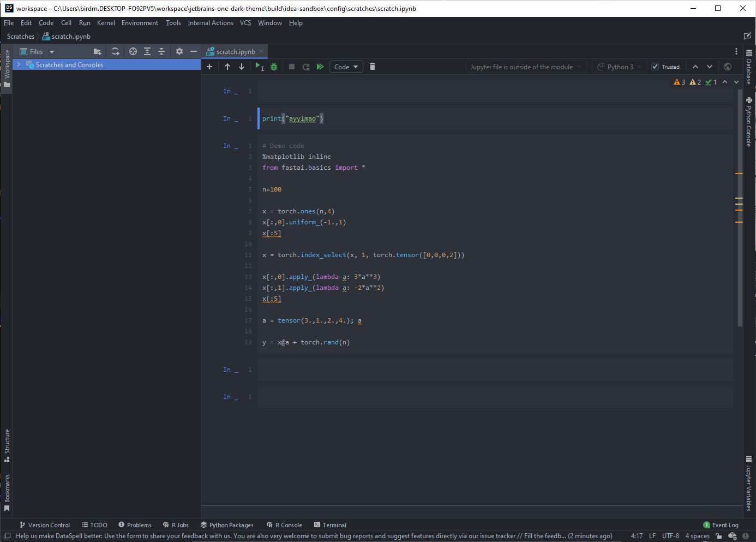Open the Code cell type dropdown
The image size is (756, 542).
point(346,66)
